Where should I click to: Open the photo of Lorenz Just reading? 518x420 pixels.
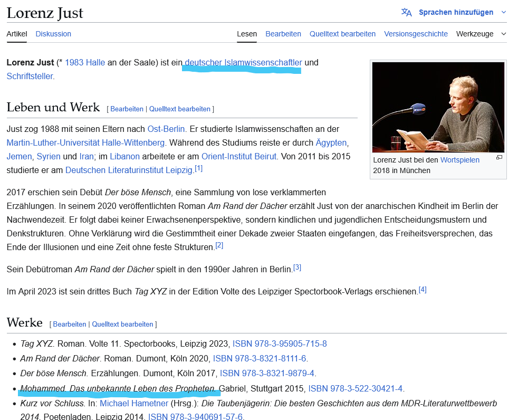[x=438, y=107]
